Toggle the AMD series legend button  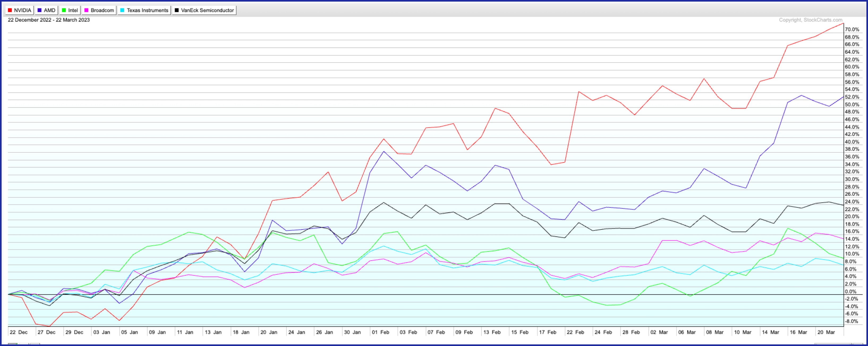(x=46, y=10)
